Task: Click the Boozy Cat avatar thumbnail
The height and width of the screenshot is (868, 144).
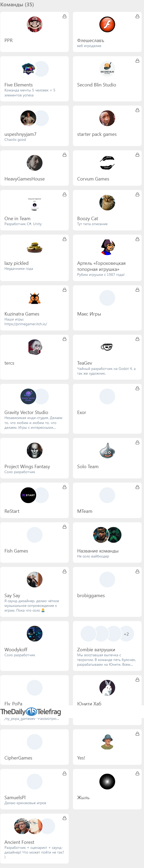Action: tap(107, 203)
